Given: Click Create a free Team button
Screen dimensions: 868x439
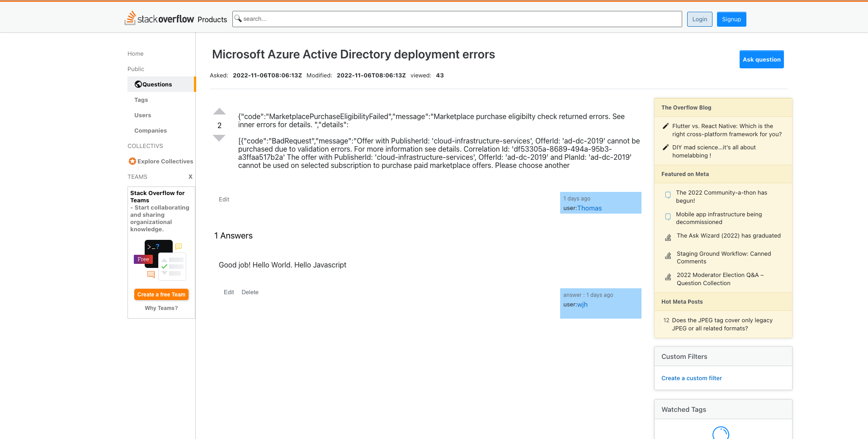Looking at the screenshot, I should (x=161, y=294).
